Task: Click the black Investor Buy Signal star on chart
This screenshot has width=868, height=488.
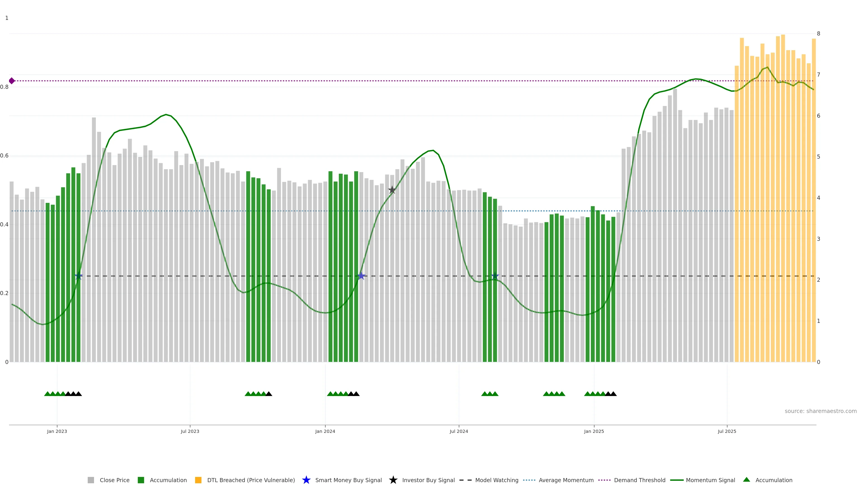Action: coord(392,190)
